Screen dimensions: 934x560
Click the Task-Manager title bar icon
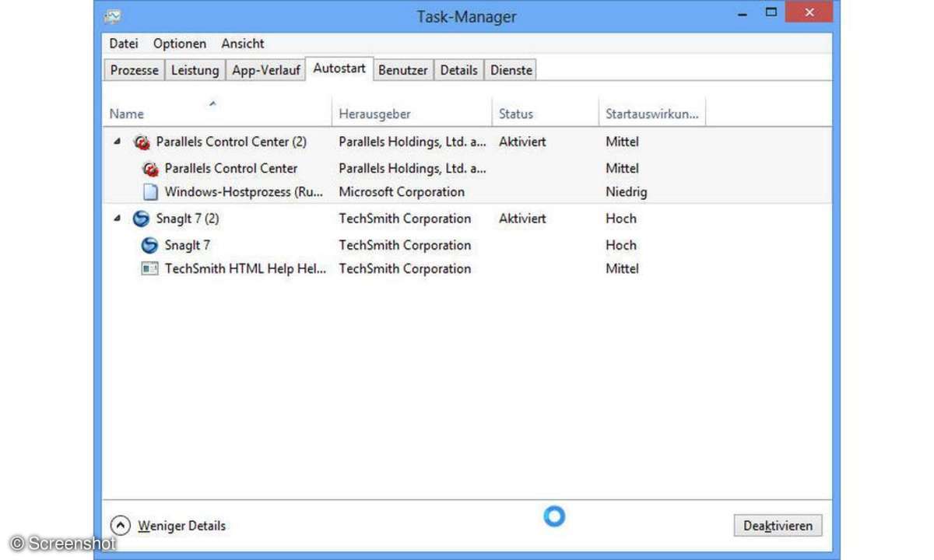[x=113, y=16]
